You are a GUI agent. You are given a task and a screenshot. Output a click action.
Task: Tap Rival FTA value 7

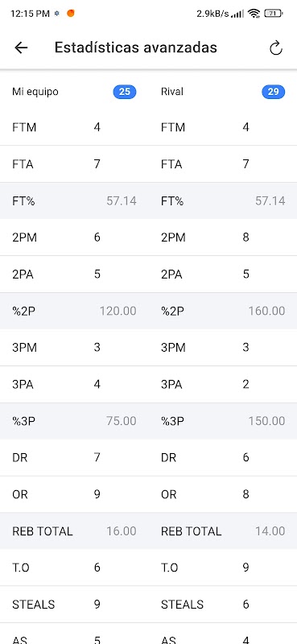pyautogui.click(x=245, y=164)
